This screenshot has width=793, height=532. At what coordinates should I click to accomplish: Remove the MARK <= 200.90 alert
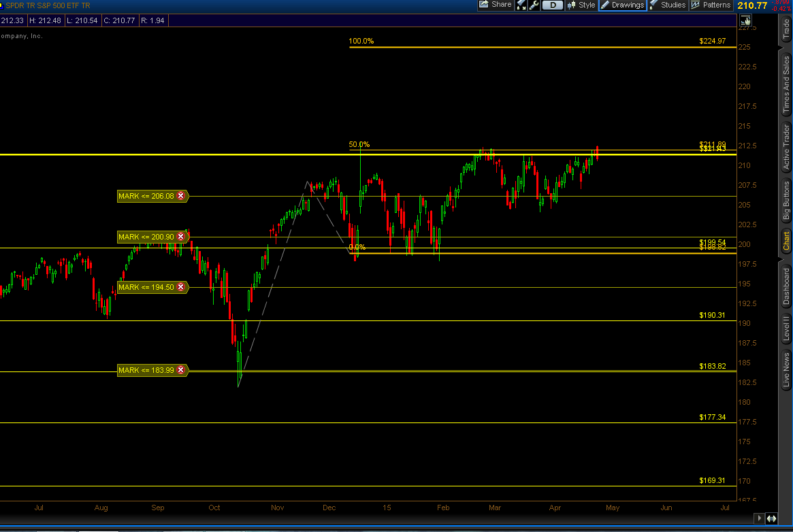[x=180, y=237]
